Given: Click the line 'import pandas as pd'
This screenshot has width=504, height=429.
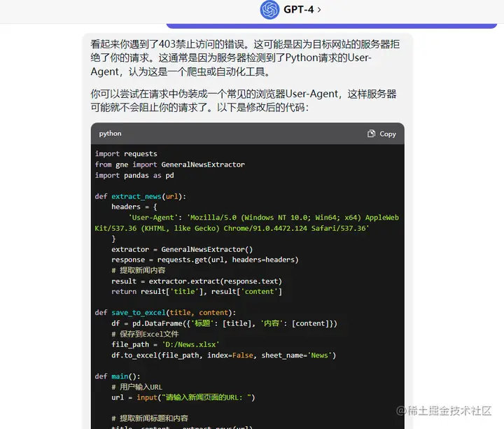Looking at the screenshot, I should click(134, 176).
